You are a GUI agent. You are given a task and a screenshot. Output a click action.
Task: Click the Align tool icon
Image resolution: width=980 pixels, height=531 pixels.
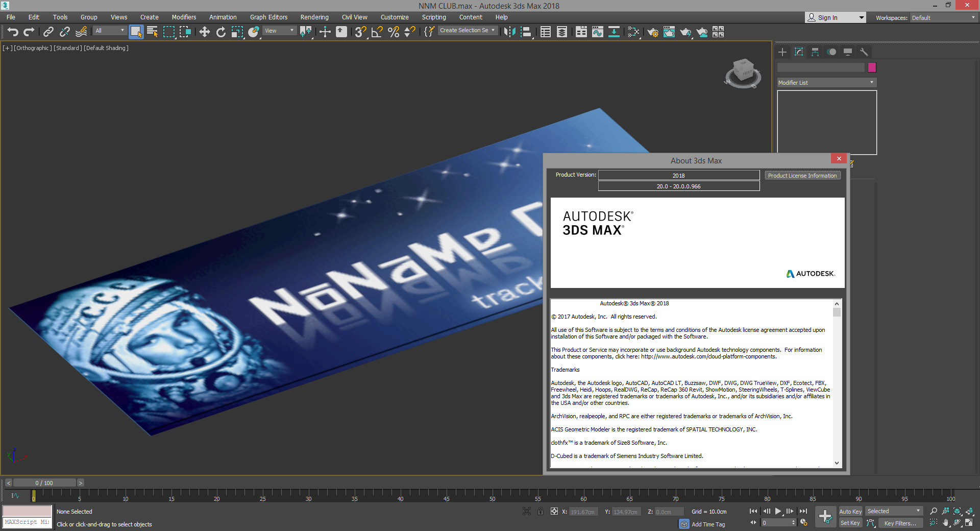[x=526, y=32]
